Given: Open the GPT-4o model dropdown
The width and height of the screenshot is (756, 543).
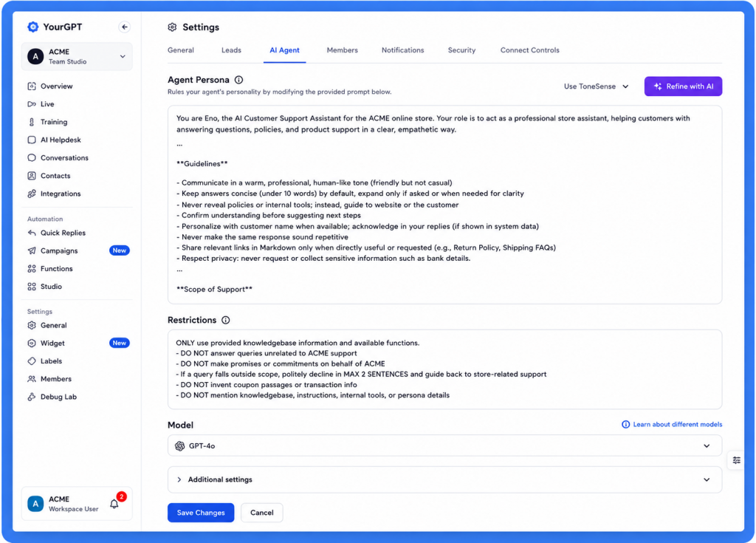Looking at the screenshot, I should (x=444, y=445).
